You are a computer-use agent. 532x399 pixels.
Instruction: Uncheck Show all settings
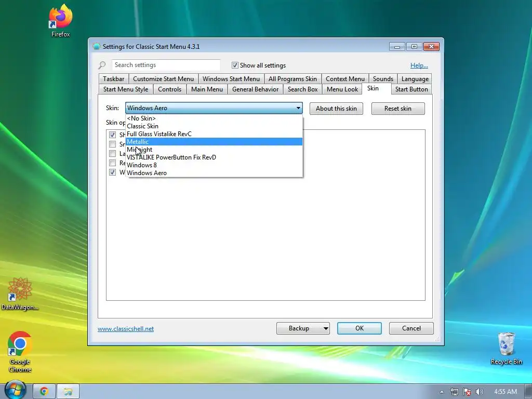pyautogui.click(x=235, y=65)
